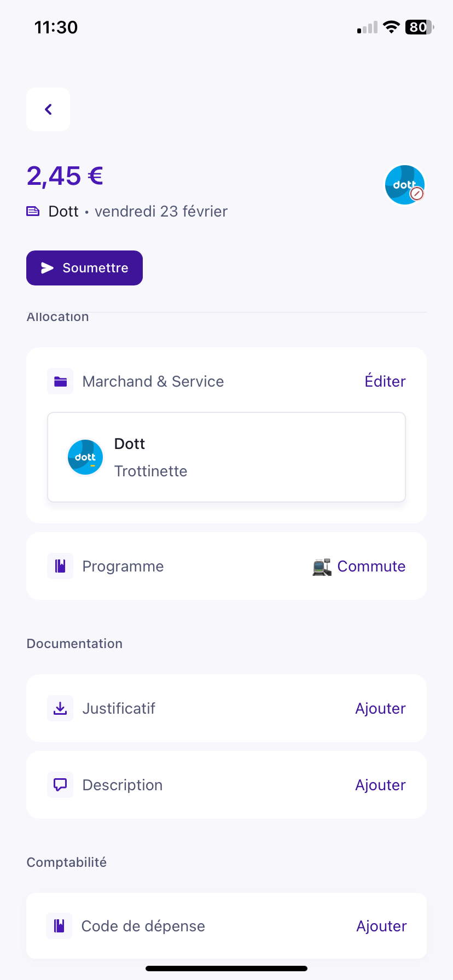Screen dimensions: 453x980
Task: Tap the Code de dépense icon
Action: point(59,926)
